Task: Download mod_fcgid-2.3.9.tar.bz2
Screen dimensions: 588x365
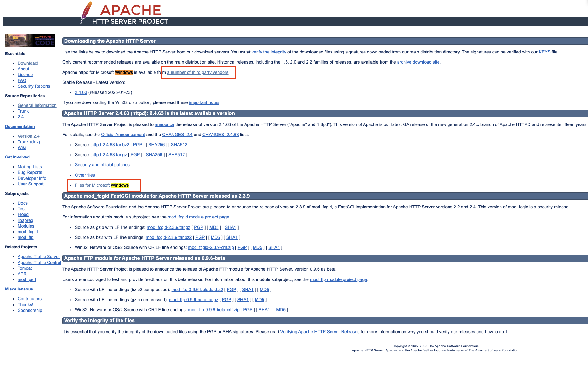Action: tap(169, 237)
